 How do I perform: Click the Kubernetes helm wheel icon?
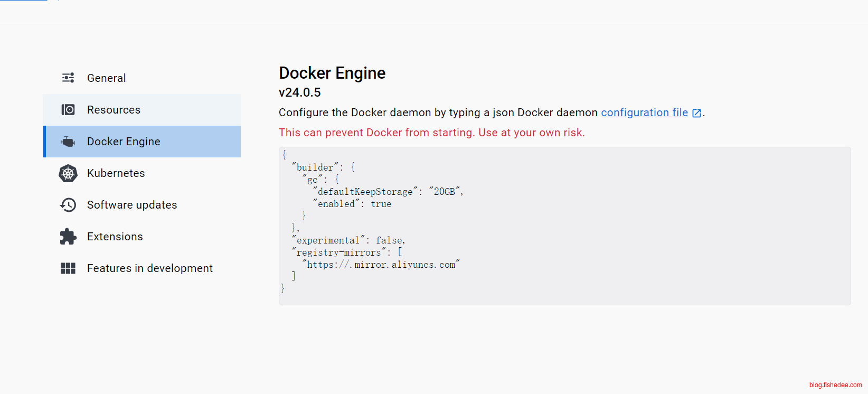68,173
